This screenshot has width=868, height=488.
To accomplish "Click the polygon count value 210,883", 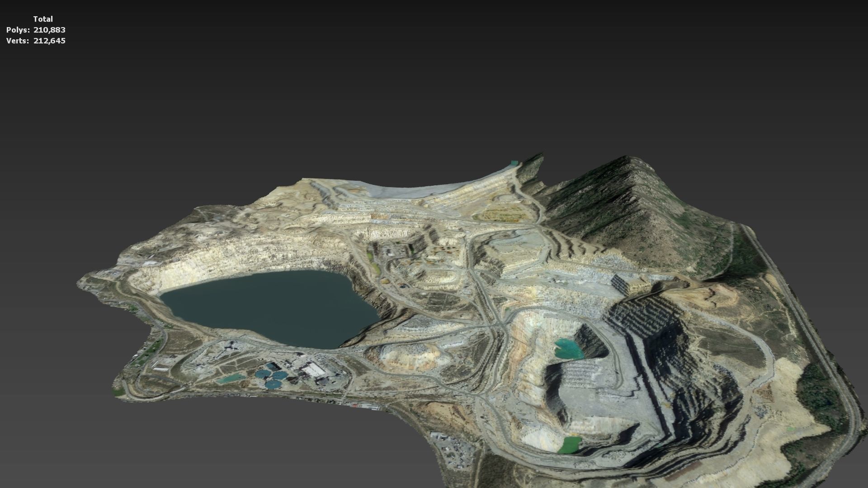I will [x=49, y=30].
